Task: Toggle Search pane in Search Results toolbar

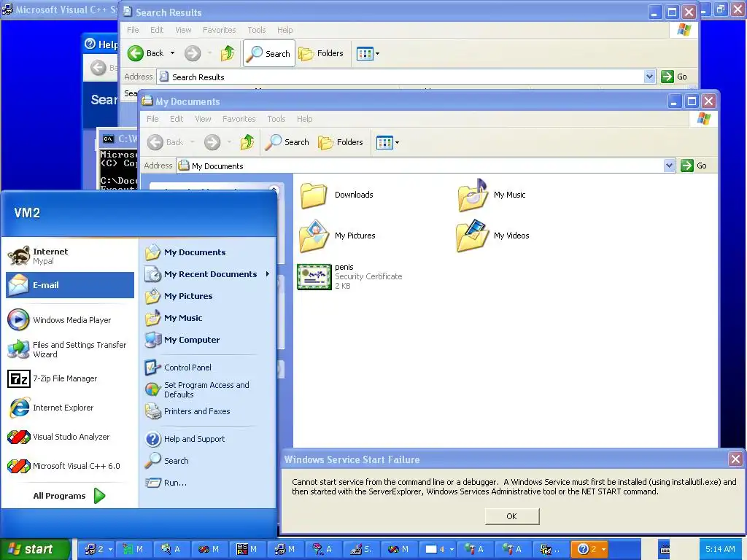Action: tap(268, 53)
